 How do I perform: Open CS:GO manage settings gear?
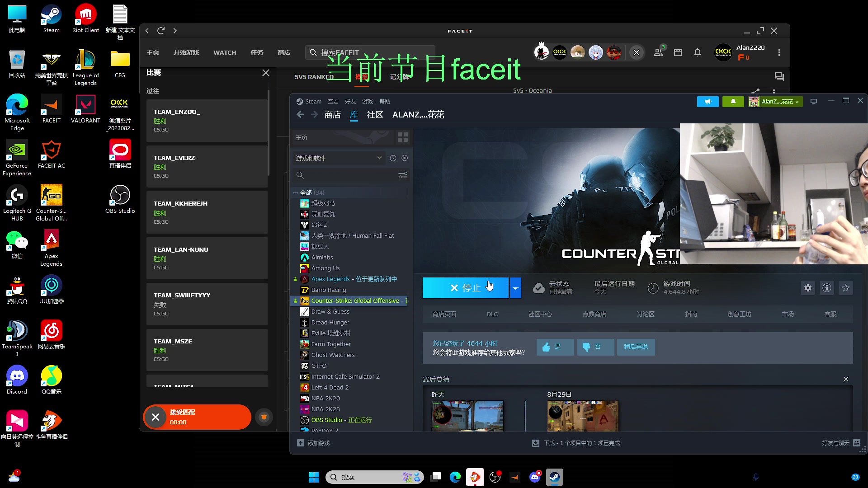(x=808, y=288)
